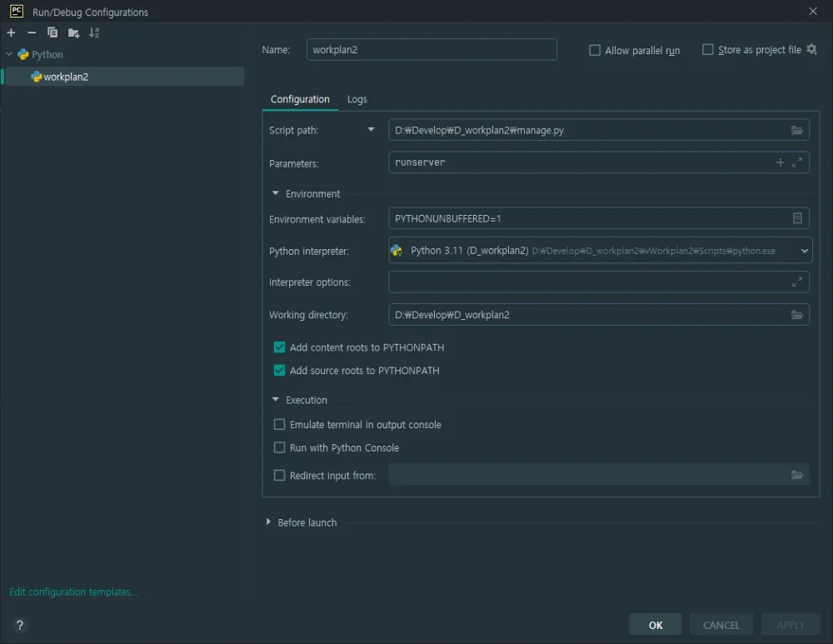The height and width of the screenshot is (644, 833).
Task: Open project file storage settings gear
Action: [811, 49]
